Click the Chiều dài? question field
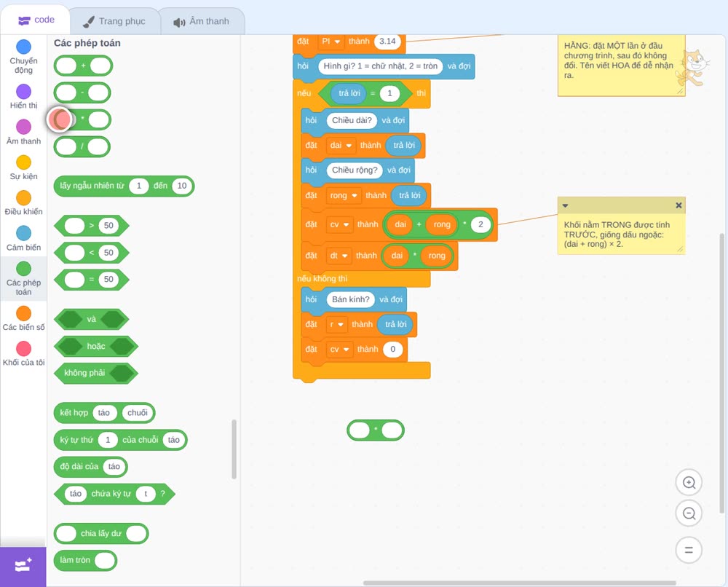Screen dimensions: 728x587 click(x=352, y=120)
